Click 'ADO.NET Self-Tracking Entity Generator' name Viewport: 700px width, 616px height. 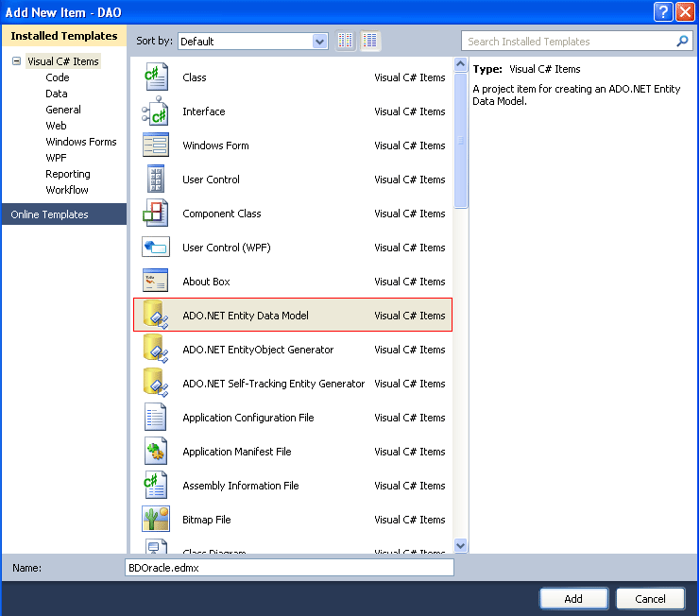[273, 384]
